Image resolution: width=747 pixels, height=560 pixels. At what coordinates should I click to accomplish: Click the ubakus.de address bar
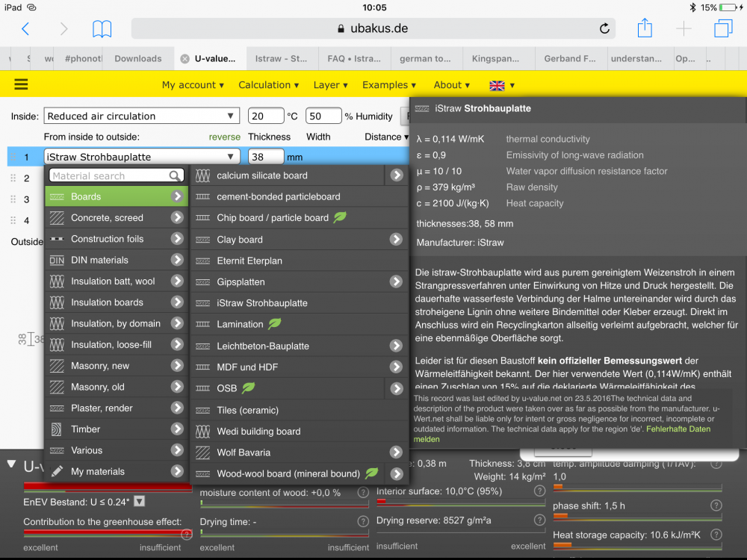[x=373, y=28]
